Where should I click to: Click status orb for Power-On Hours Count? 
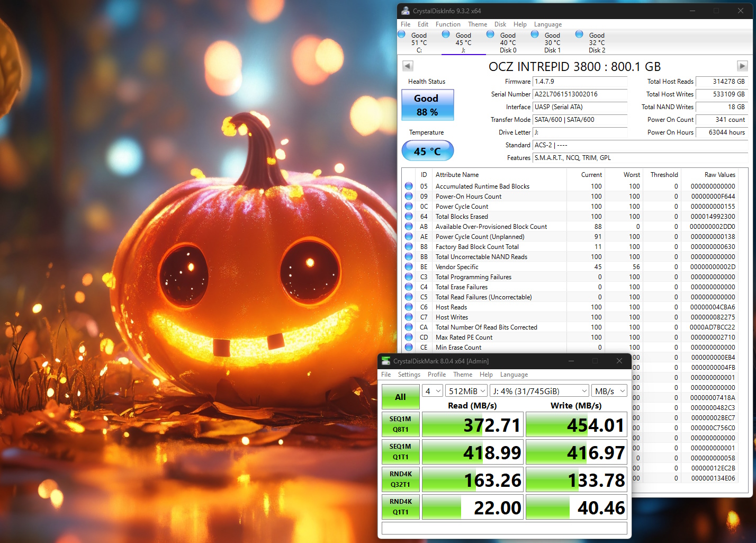(x=409, y=196)
